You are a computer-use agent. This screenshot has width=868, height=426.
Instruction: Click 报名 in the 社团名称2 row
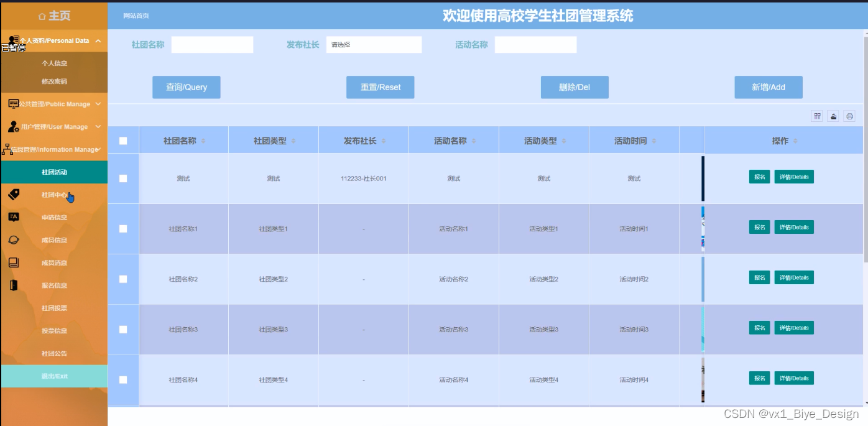tap(760, 278)
